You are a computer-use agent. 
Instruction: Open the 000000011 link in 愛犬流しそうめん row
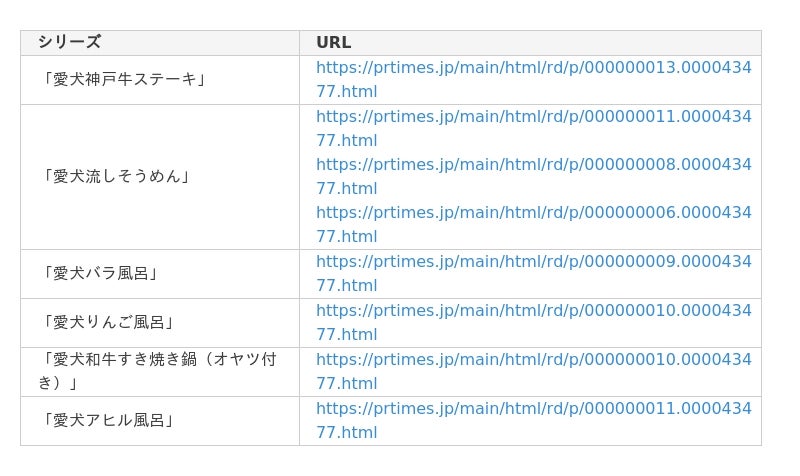533,117
